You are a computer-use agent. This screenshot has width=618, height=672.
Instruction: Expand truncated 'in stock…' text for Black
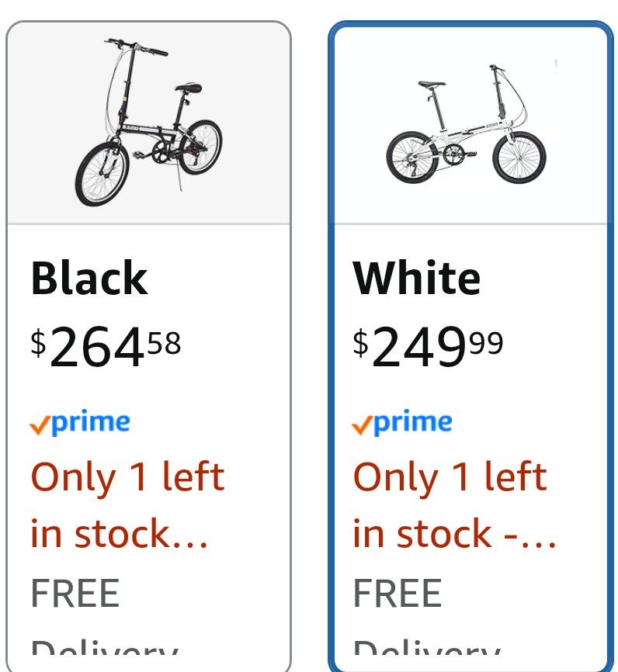click(120, 534)
